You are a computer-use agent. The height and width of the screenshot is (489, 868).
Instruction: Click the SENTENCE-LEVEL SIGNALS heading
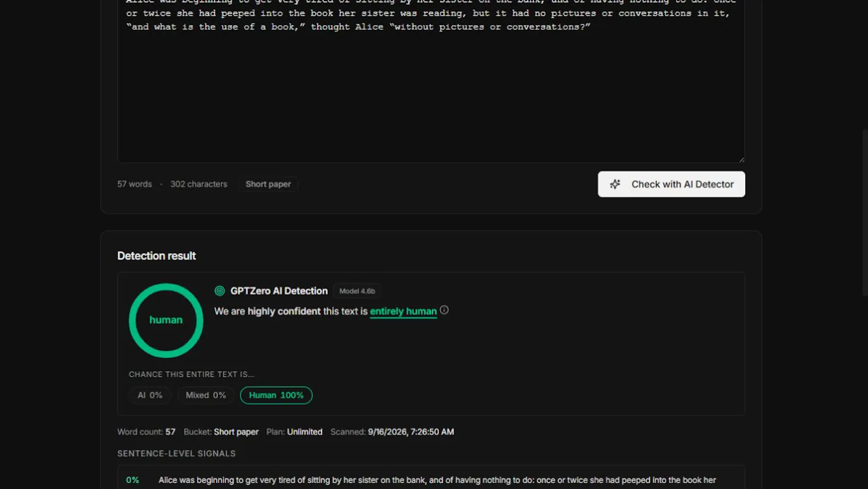[x=176, y=453]
